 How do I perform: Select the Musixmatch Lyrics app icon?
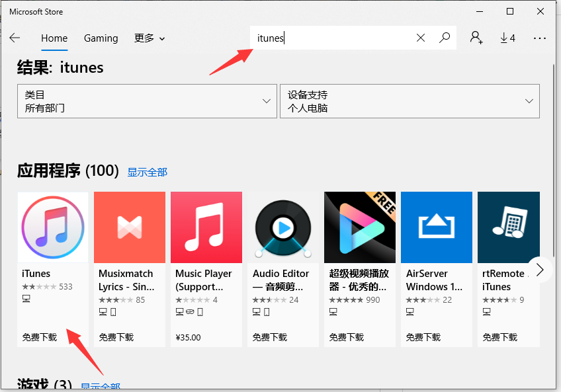129,227
